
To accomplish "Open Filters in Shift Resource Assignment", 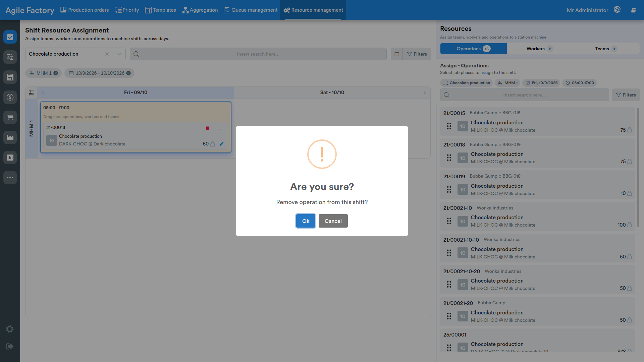I will coord(417,54).
